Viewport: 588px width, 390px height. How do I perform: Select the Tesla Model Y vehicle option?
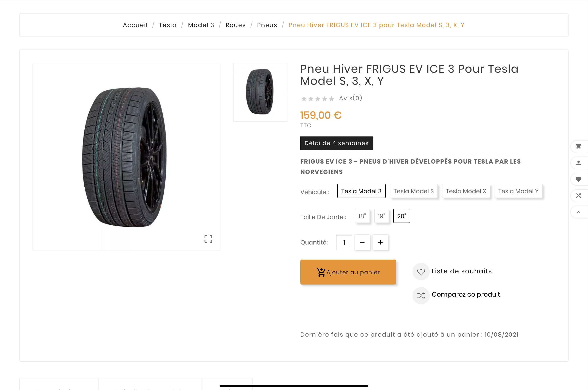pyautogui.click(x=518, y=191)
